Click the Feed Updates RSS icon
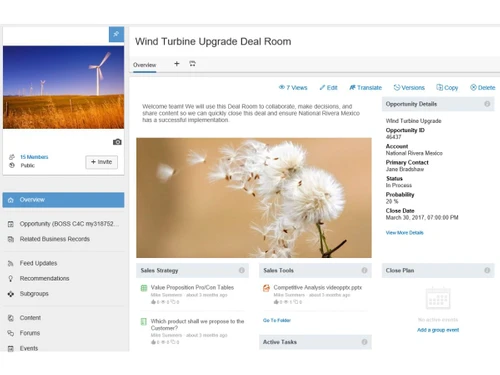Screen dimensions: 500x375 [11, 263]
